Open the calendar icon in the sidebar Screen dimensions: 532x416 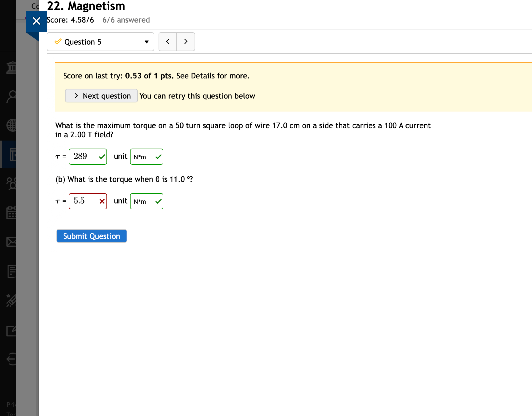coord(11,213)
